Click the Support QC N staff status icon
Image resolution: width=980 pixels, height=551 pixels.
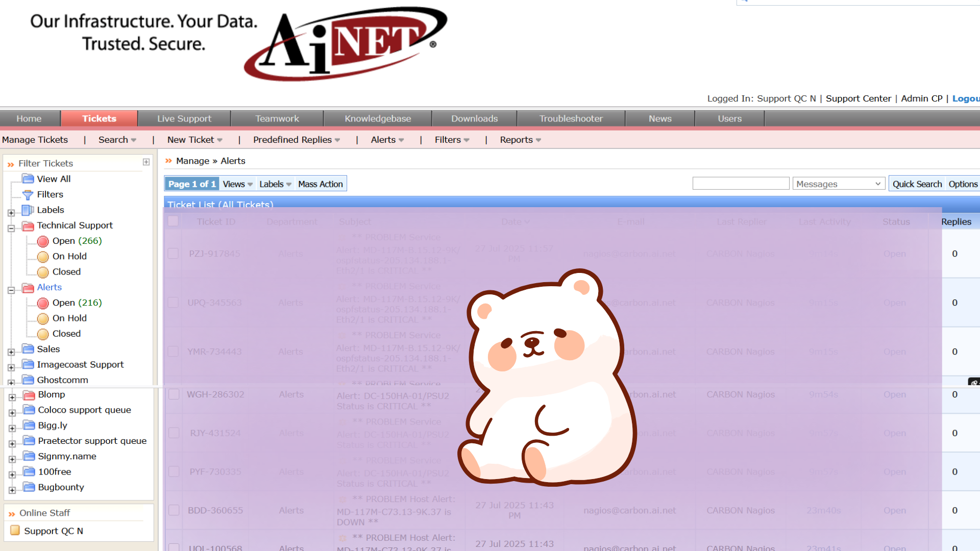[15, 531]
